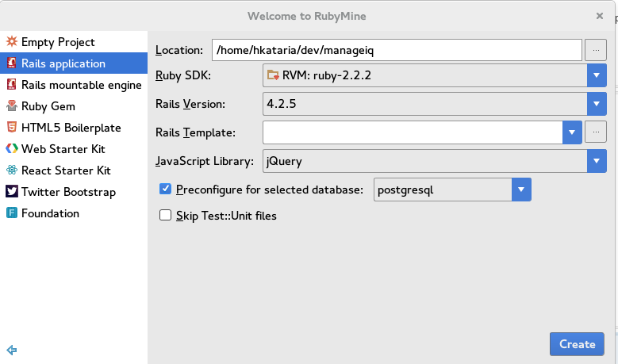This screenshot has height=364, width=618.
Task: Uncheck Preconfigure for selected database
Action: [165, 189]
